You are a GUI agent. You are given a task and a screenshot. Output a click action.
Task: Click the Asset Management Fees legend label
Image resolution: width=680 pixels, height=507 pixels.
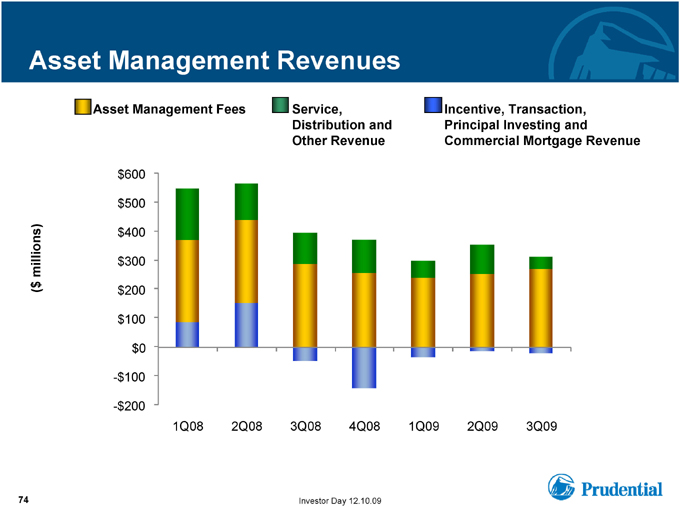169,109
